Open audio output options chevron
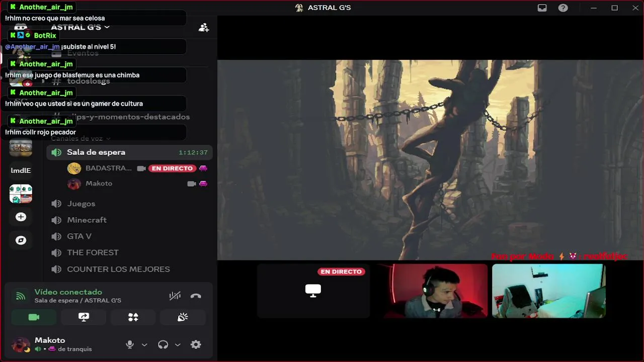 (x=178, y=345)
